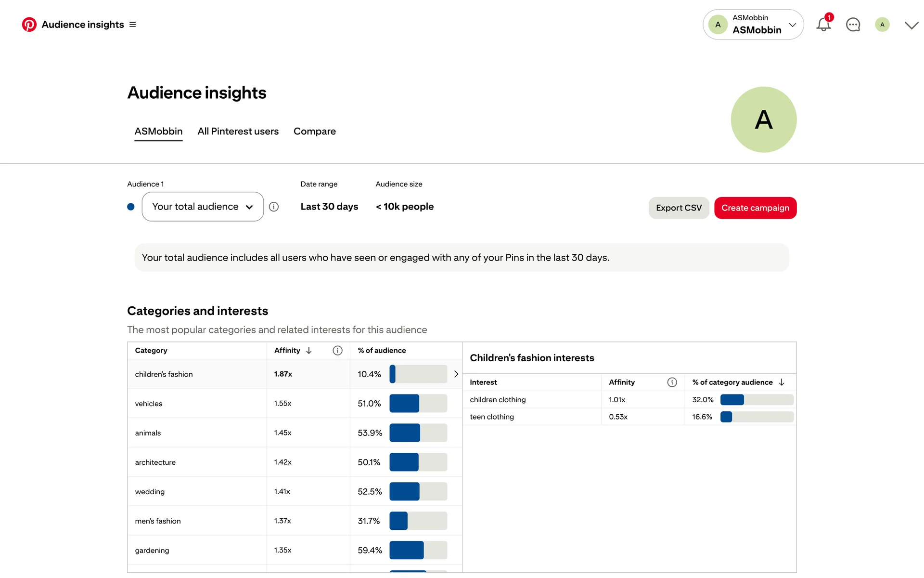This screenshot has height=578, width=924.
Task: Expand children's fashion row chevron
Action: click(456, 374)
